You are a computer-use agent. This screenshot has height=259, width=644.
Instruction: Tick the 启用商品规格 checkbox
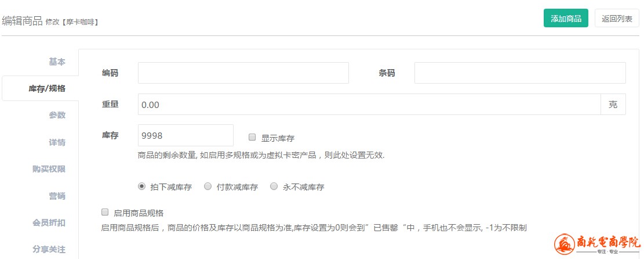tap(105, 213)
